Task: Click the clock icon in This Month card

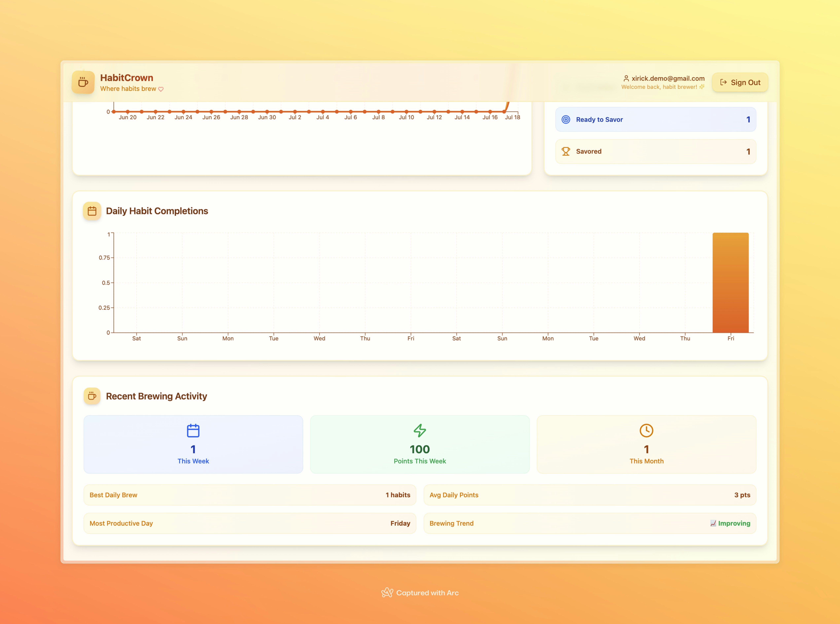Action: pos(646,430)
